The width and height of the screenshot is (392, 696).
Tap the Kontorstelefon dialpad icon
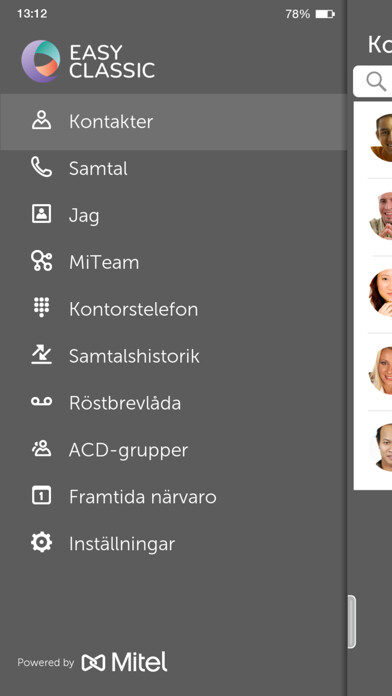pos(42,308)
